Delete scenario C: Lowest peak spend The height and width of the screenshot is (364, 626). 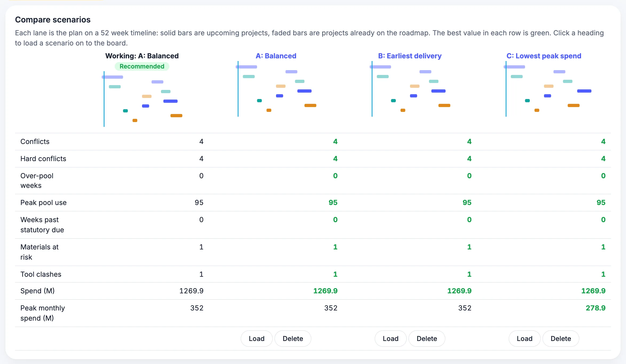pos(561,339)
